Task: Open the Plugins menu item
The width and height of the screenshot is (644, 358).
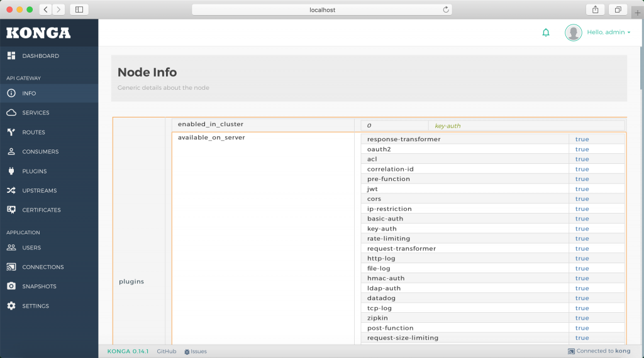Action: (x=49, y=171)
